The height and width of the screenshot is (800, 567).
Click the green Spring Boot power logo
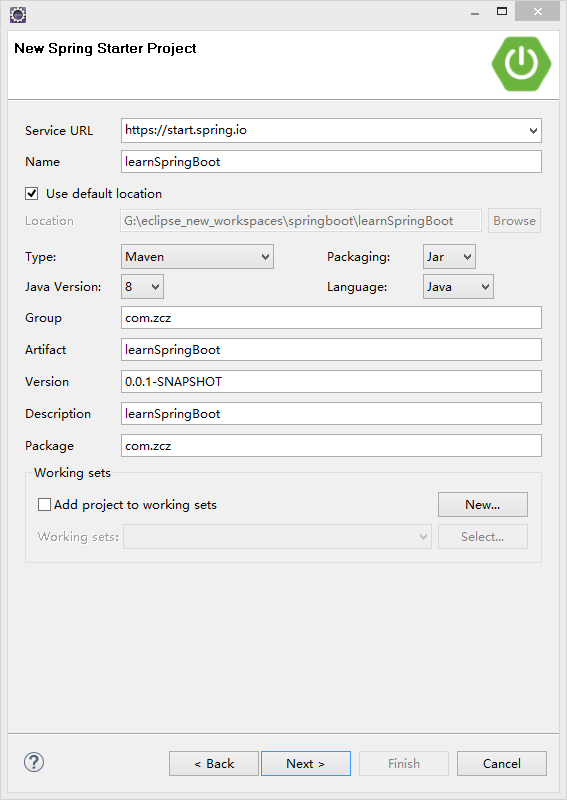[x=521, y=64]
